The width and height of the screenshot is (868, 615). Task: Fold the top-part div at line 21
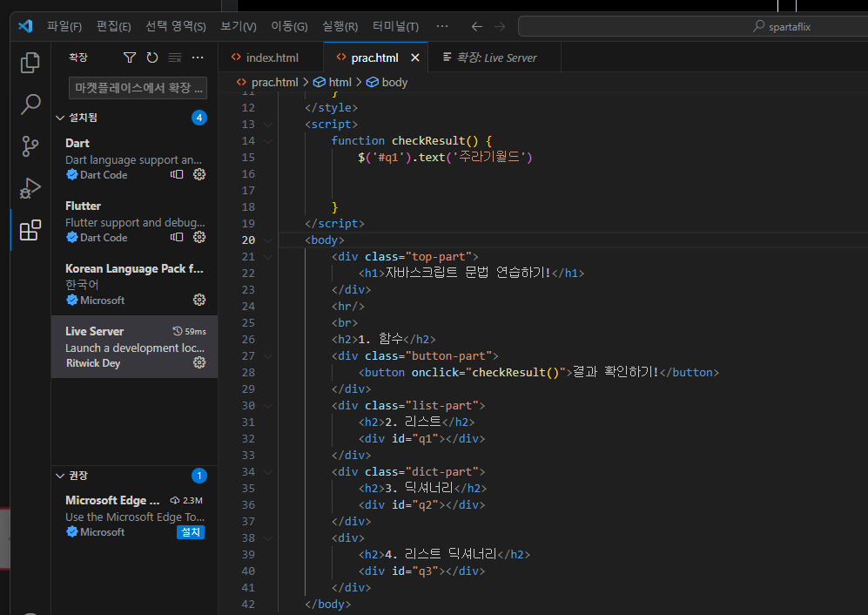click(268, 257)
